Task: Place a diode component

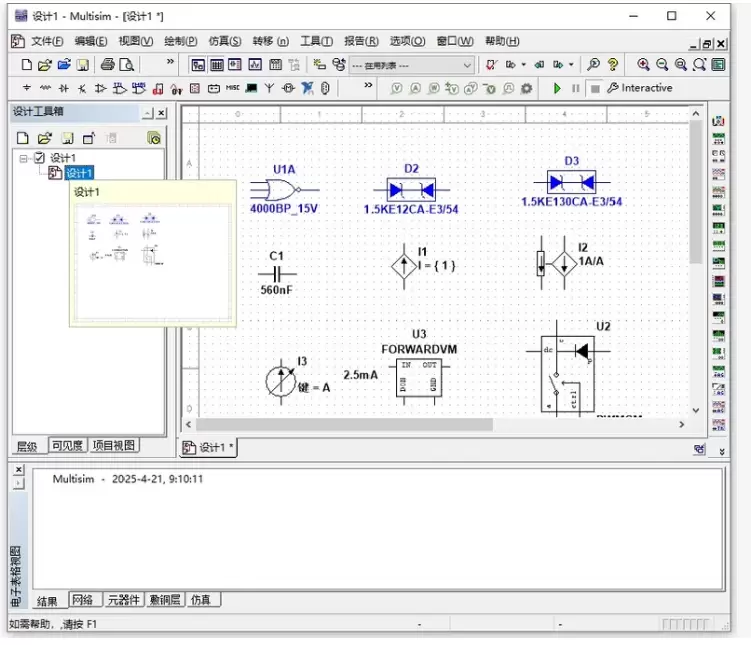Action: pos(63,88)
